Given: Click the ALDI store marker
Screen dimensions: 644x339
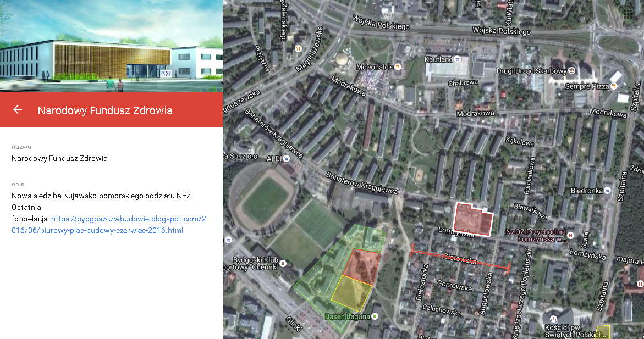Looking at the screenshot, I should [x=287, y=159].
